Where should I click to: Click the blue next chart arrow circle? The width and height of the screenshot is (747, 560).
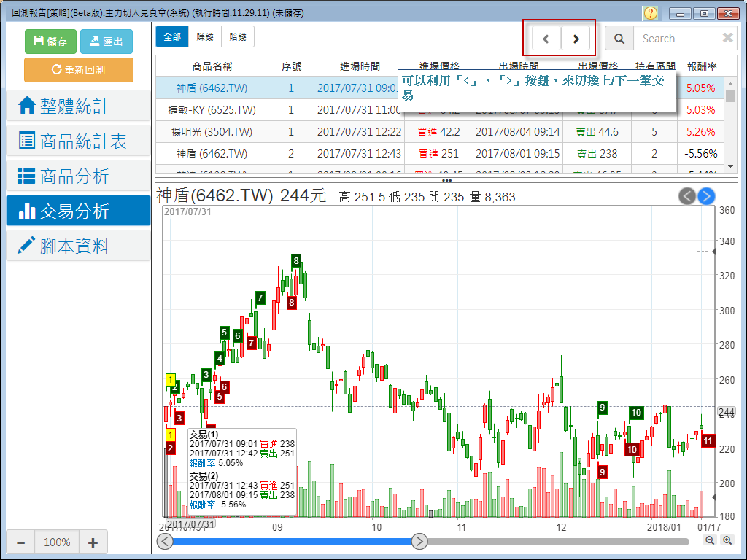pos(706,195)
